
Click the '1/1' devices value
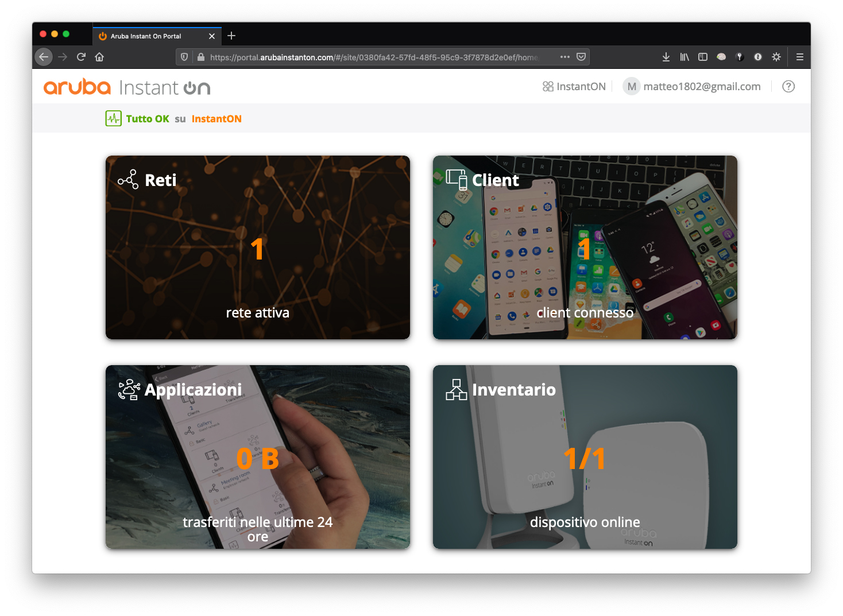click(585, 459)
